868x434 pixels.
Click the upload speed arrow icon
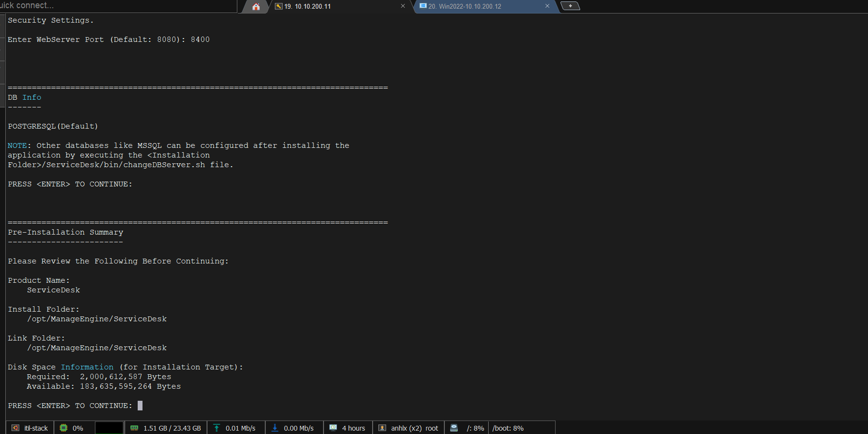point(217,428)
